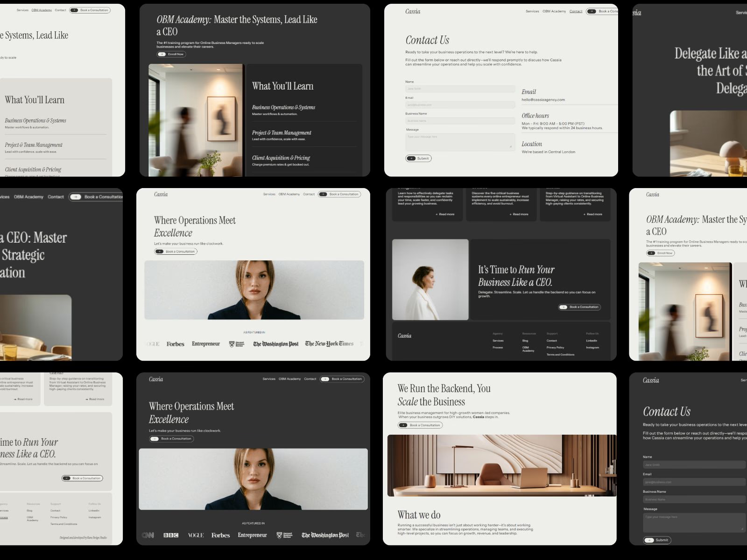747x560 pixels.
Task: Focus the Message box in the light contact form
Action: (460, 142)
